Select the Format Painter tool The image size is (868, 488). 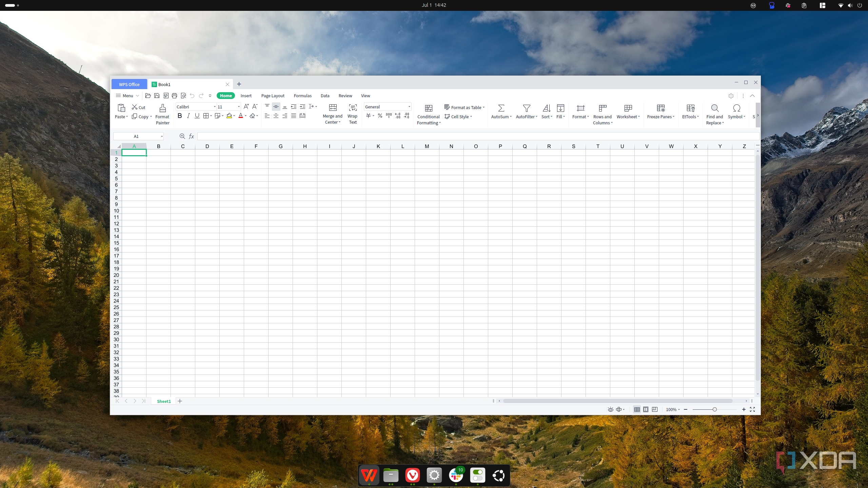162,114
